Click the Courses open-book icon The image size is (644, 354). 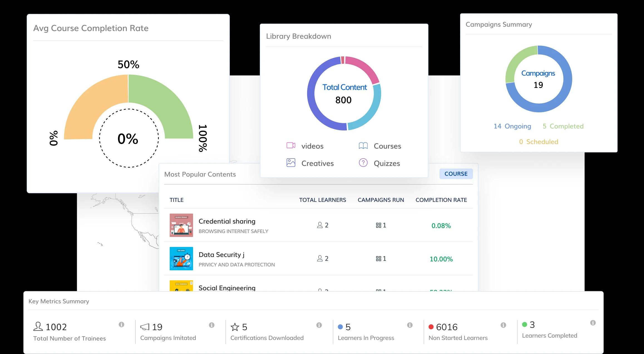[363, 146]
